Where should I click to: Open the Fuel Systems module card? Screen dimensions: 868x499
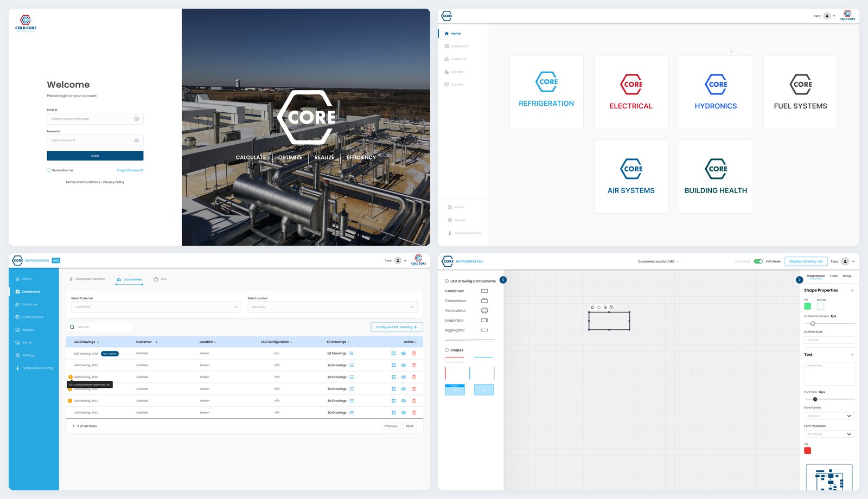click(x=800, y=92)
